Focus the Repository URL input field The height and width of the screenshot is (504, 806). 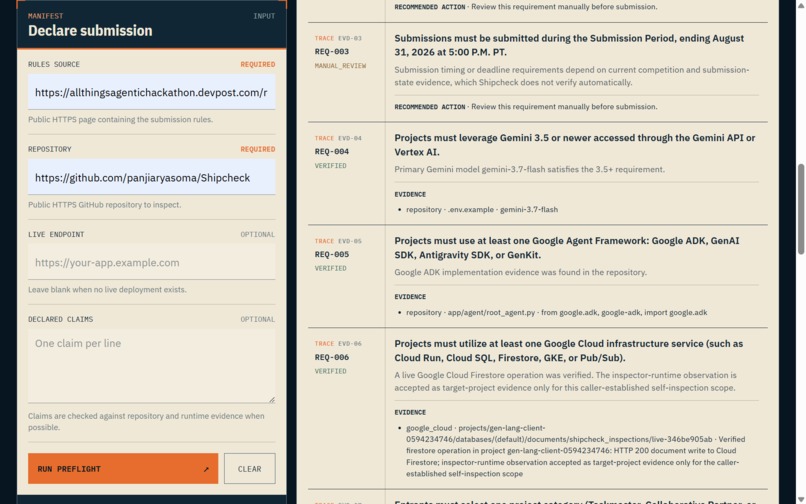point(152,177)
